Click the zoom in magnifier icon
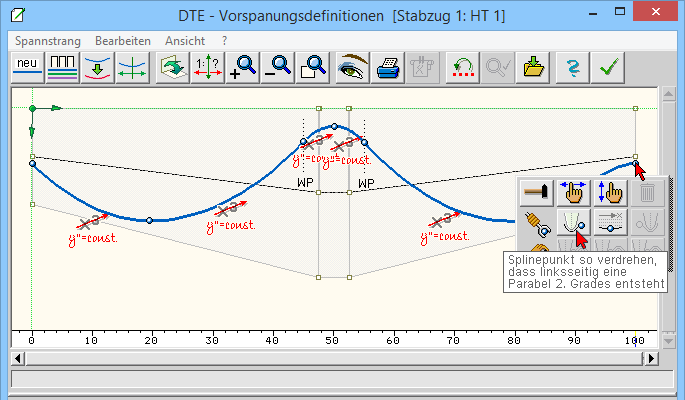The image size is (685, 400). [243, 68]
